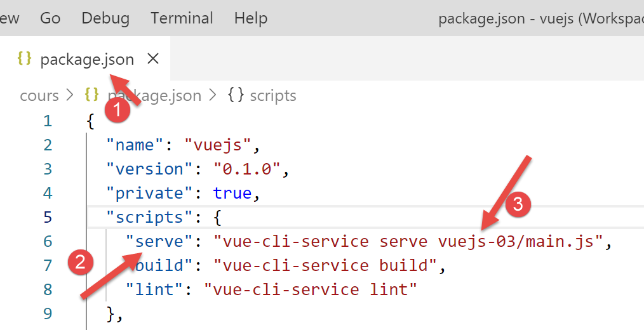Screen dimensions: 644x330
Task: Click the chevron before scripts breadcrumb
Action: pos(215,95)
